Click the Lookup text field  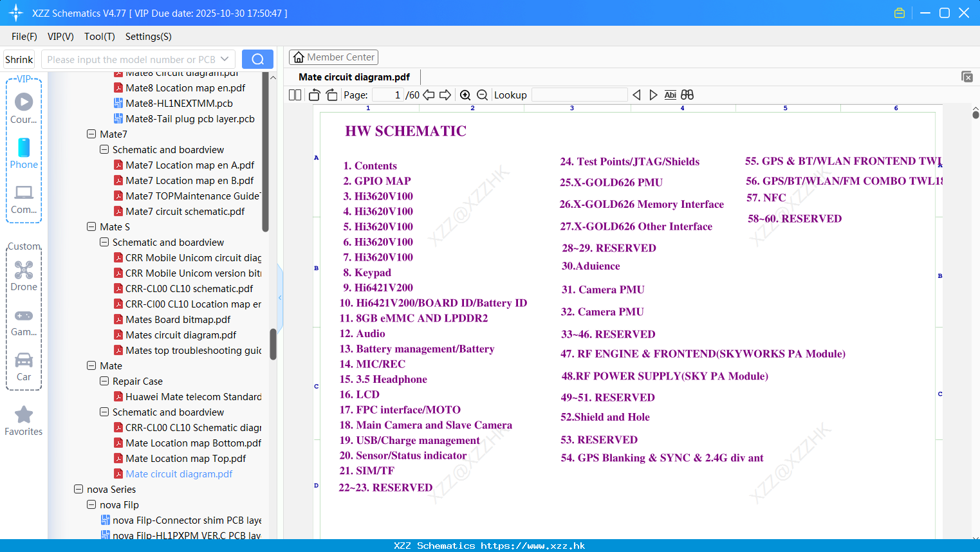[x=579, y=95]
